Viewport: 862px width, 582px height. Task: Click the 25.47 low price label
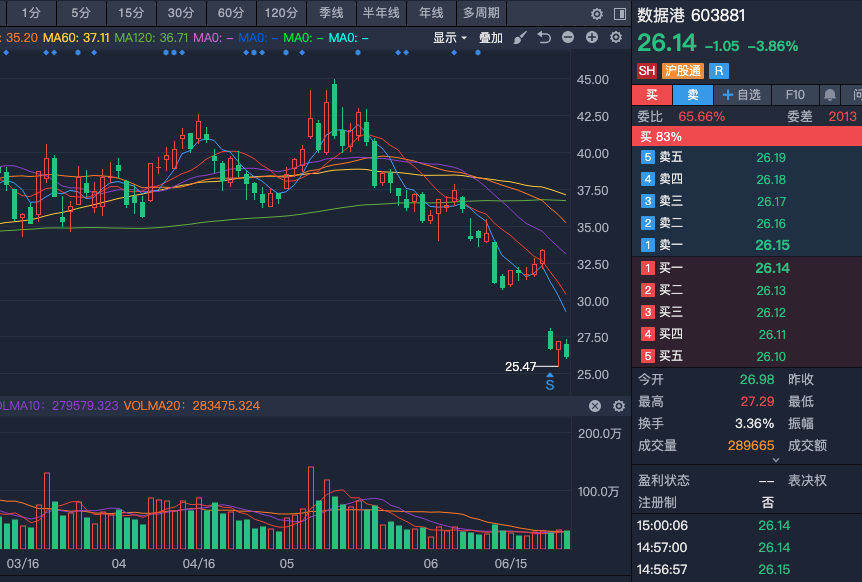tap(520, 367)
